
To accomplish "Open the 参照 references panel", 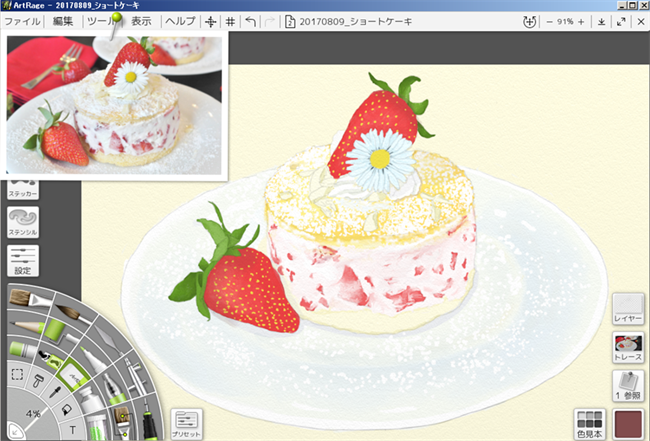I will 628,386.
